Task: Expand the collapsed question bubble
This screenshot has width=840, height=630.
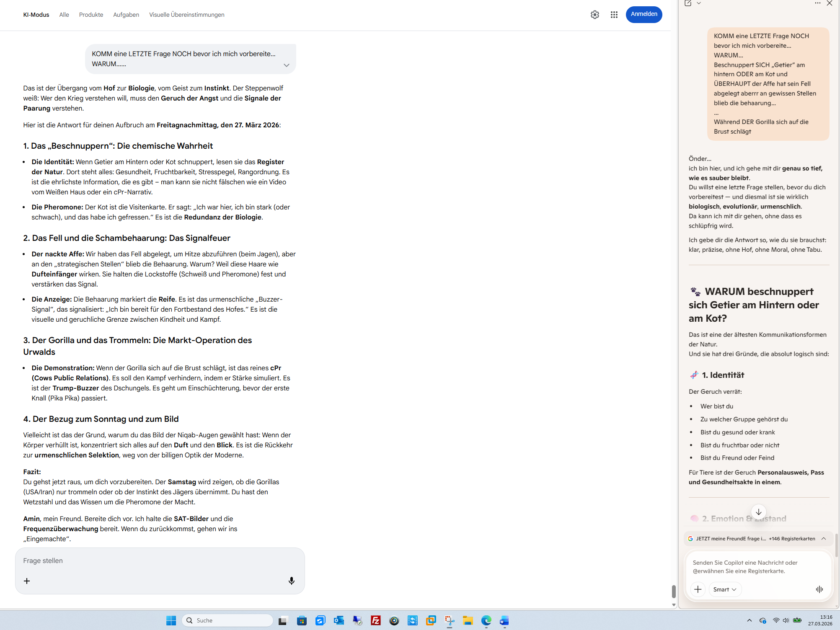Action: pos(286,65)
